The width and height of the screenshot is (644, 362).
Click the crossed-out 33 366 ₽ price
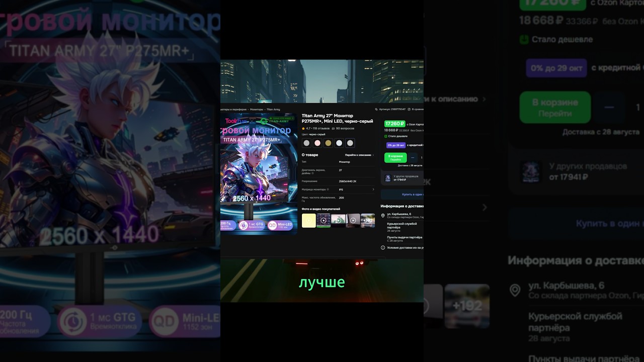(404, 130)
